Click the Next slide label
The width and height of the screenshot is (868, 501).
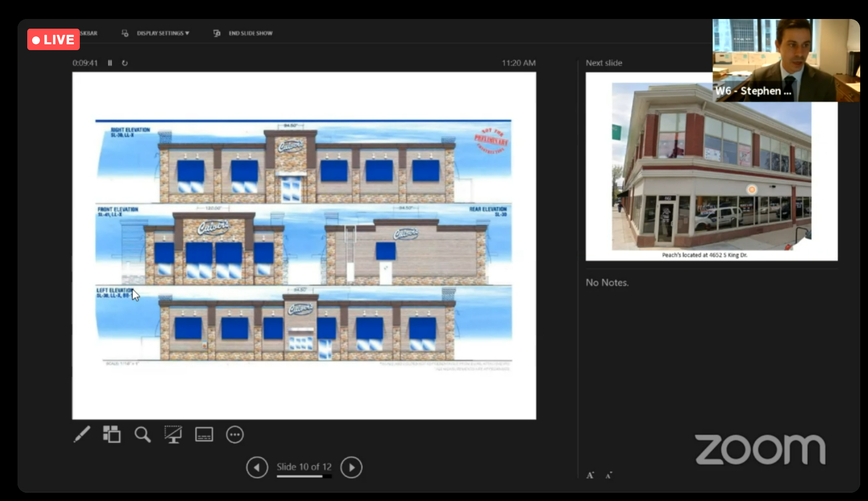point(604,63)
